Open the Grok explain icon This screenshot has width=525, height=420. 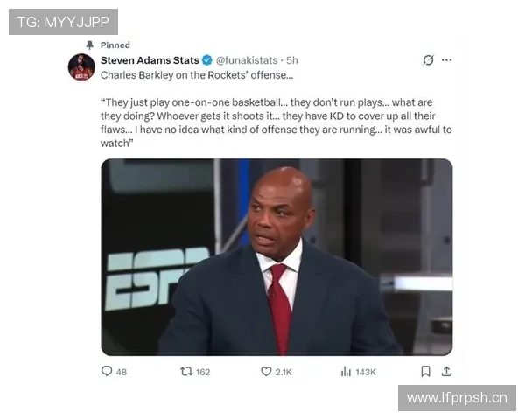coord(428,60)
